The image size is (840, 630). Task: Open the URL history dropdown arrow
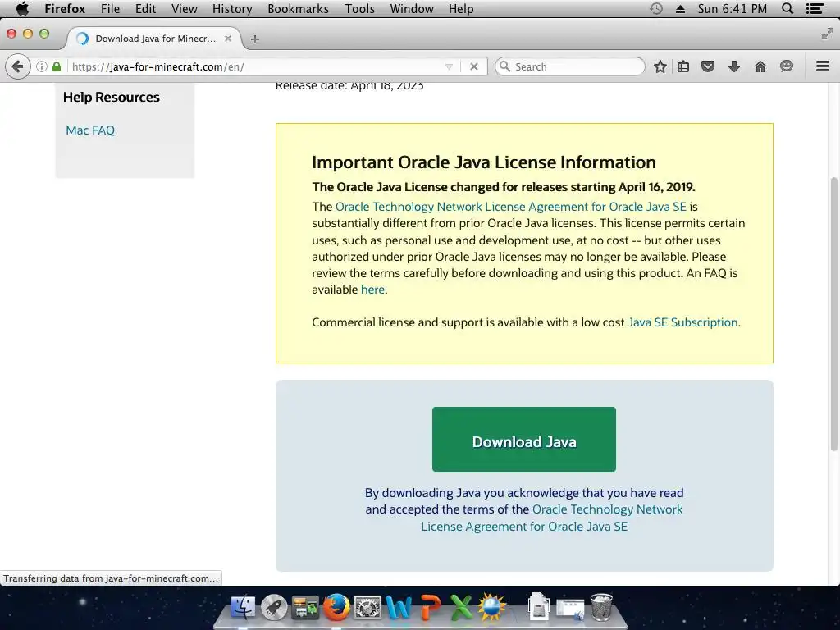point(449,66)
